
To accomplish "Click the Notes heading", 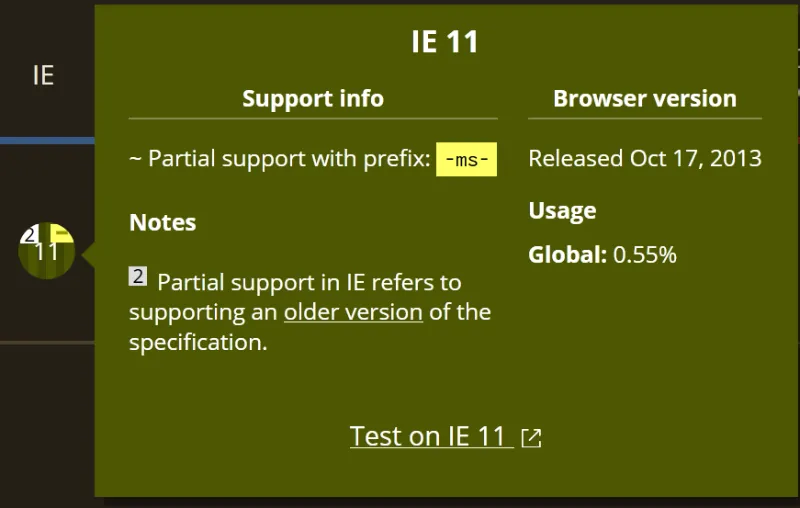I will (163, 222).
